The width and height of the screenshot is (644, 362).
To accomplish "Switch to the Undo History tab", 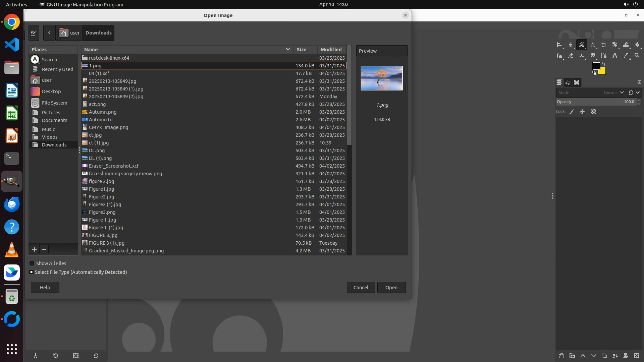I will click(568, 82).
